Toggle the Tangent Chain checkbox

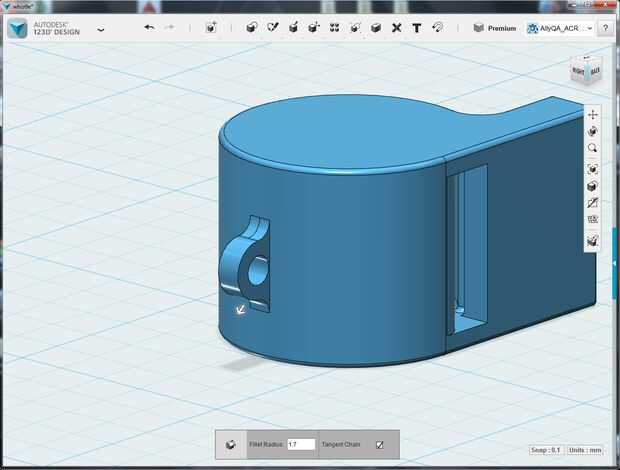coord(379,444)
